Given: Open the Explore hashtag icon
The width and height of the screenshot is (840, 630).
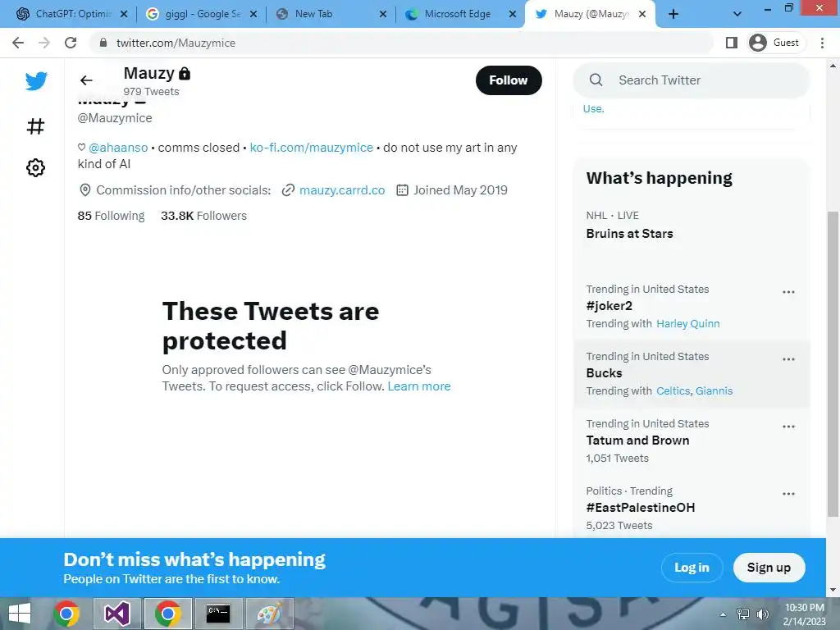Looking at the screenshot, I should 35,126.
